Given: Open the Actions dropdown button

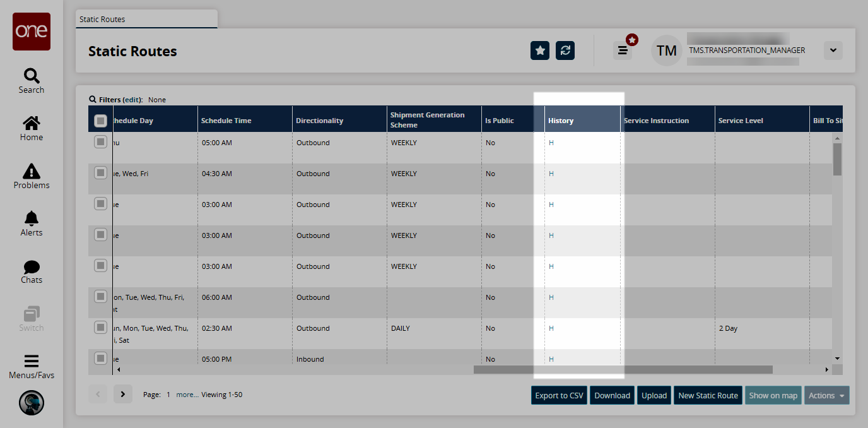Looking at the screenshot, I should [826, 396].
